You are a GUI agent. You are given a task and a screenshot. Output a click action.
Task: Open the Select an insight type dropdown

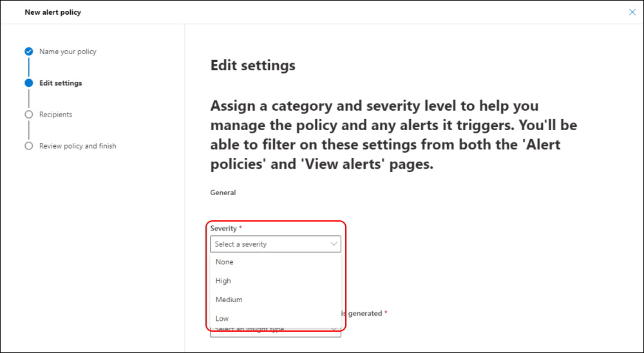click(x=275, y=332)
